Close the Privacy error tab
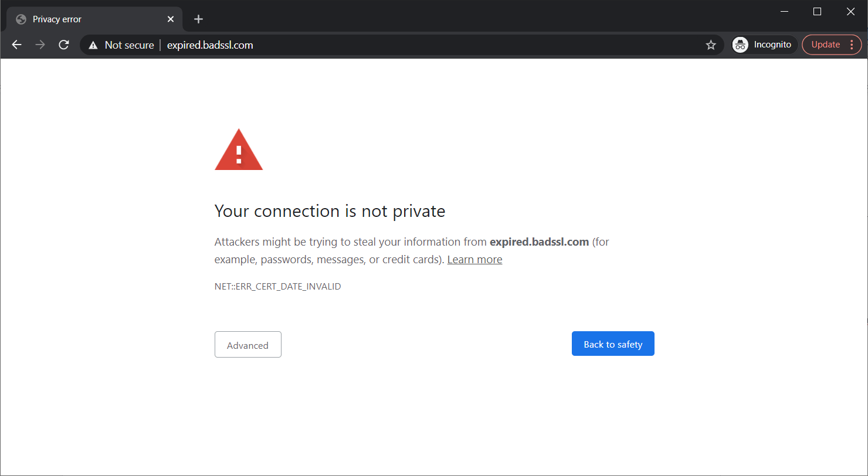Screen dimensions: 868x476 pos(171,19)
